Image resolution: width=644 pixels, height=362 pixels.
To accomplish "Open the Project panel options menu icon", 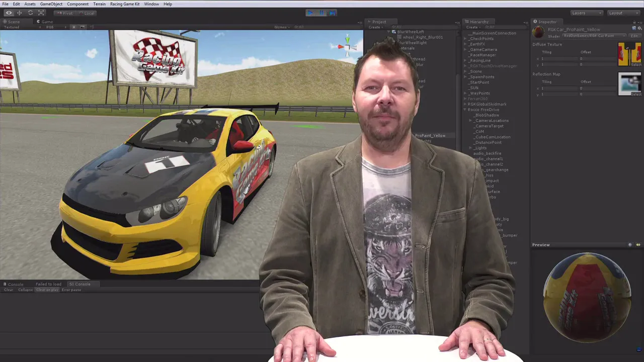I will click(458, 22).
